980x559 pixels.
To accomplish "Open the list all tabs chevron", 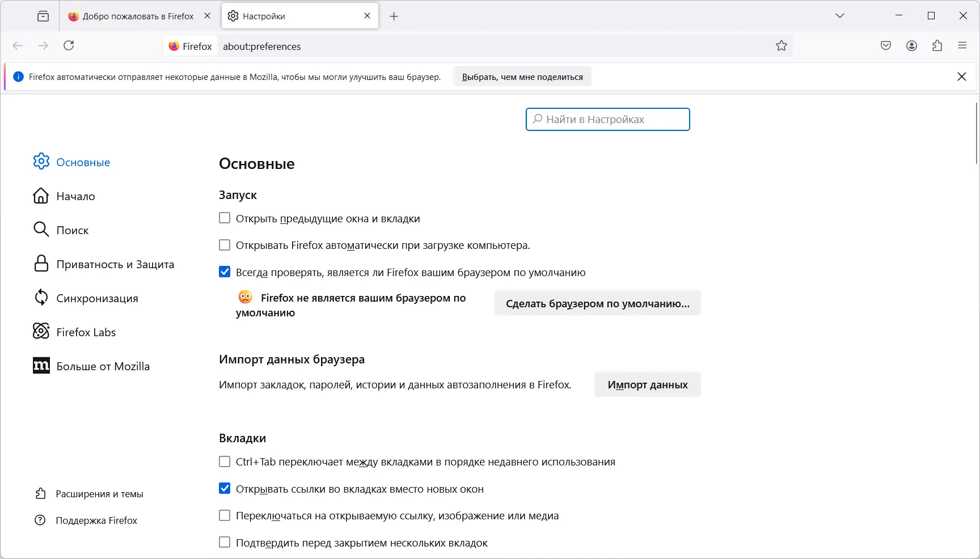I will click(x=840, y=16).
